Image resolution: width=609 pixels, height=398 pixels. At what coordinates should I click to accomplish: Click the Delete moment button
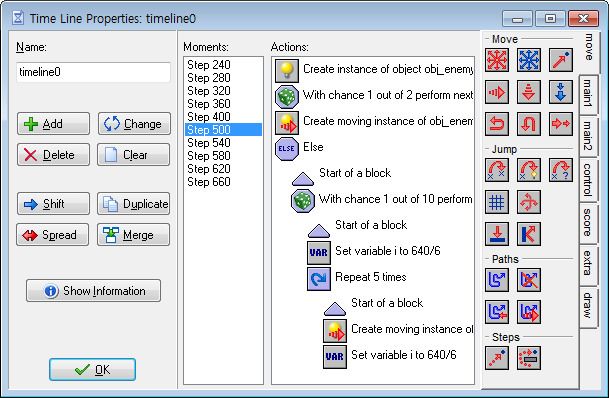pos(53,155)
